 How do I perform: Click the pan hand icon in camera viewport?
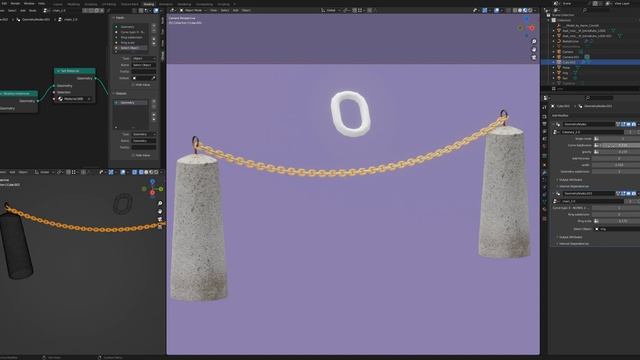(533, 49)
